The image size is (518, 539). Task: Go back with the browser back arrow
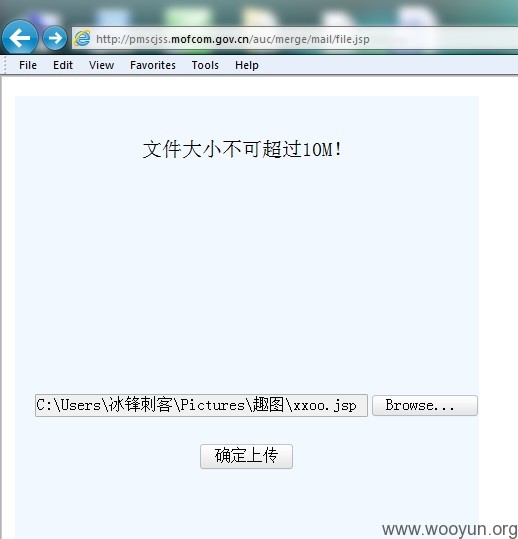20,37
